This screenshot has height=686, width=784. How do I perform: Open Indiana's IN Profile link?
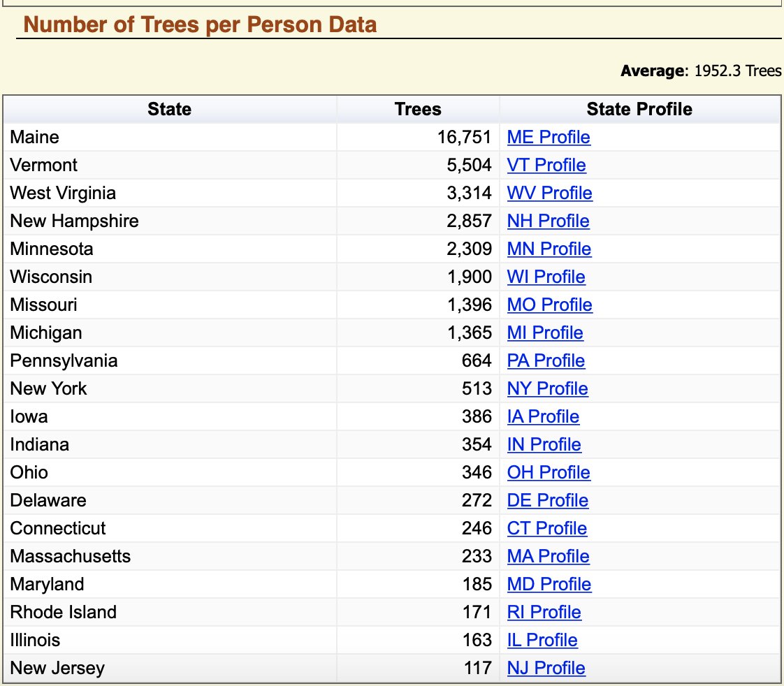tap(544, 444)
